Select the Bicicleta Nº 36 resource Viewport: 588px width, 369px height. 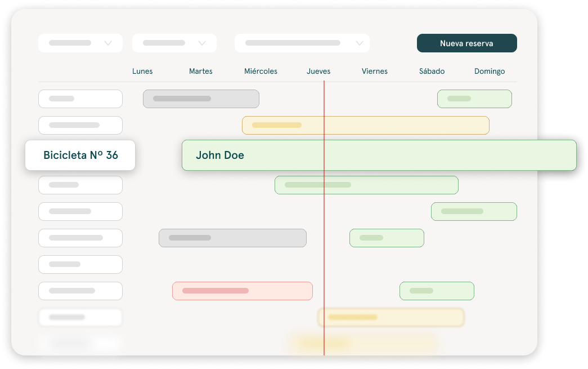click(x=80, y=155)
